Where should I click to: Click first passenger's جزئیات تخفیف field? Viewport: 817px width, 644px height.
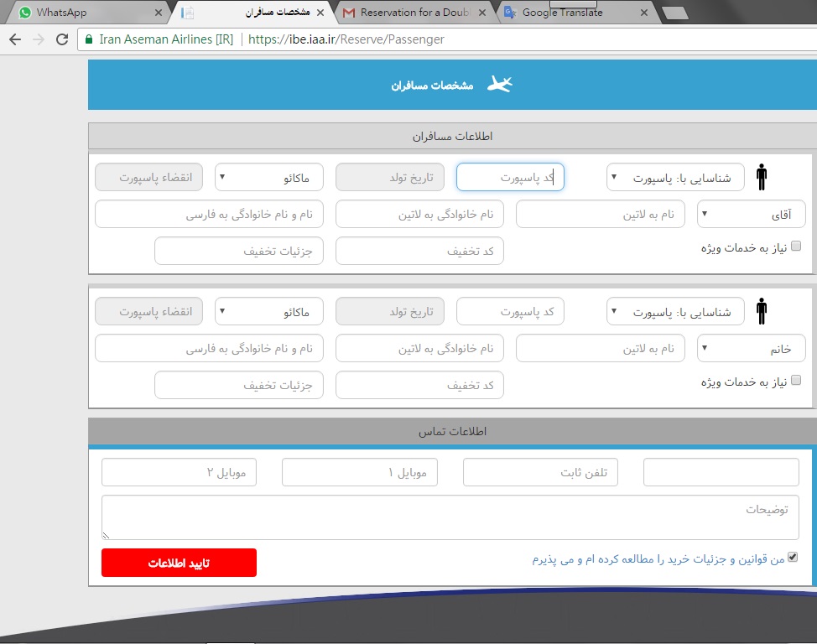(238, 251)
